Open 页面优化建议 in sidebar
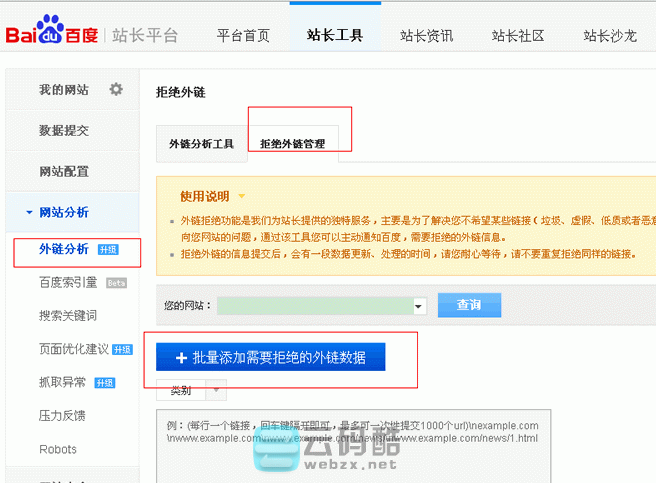Image resolution: width=656 pixels, height=483 pixels. (74, 349)
